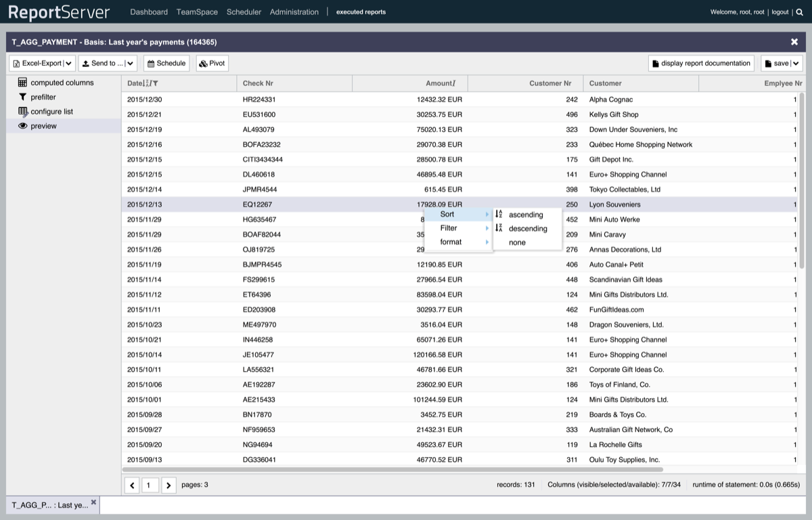Image resolution: width=812 pixels, height=520 pixels.
Task: Click the Customer Nr column header
Action: [525, 83]
